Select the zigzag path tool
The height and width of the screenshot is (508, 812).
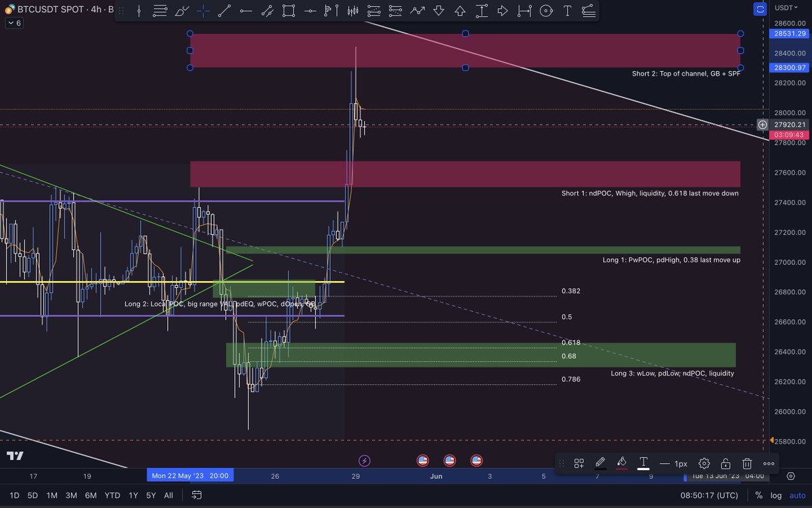417,11
